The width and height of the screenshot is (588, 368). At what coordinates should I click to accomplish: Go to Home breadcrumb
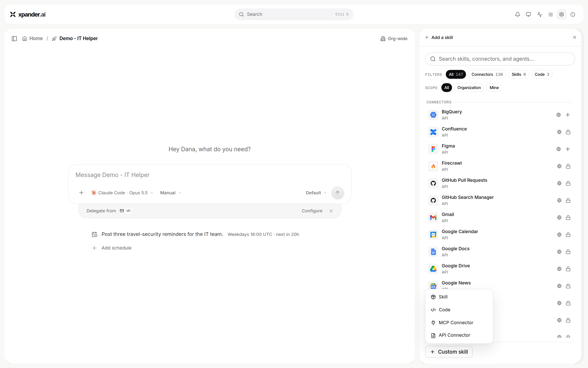(x=33, y=38)
